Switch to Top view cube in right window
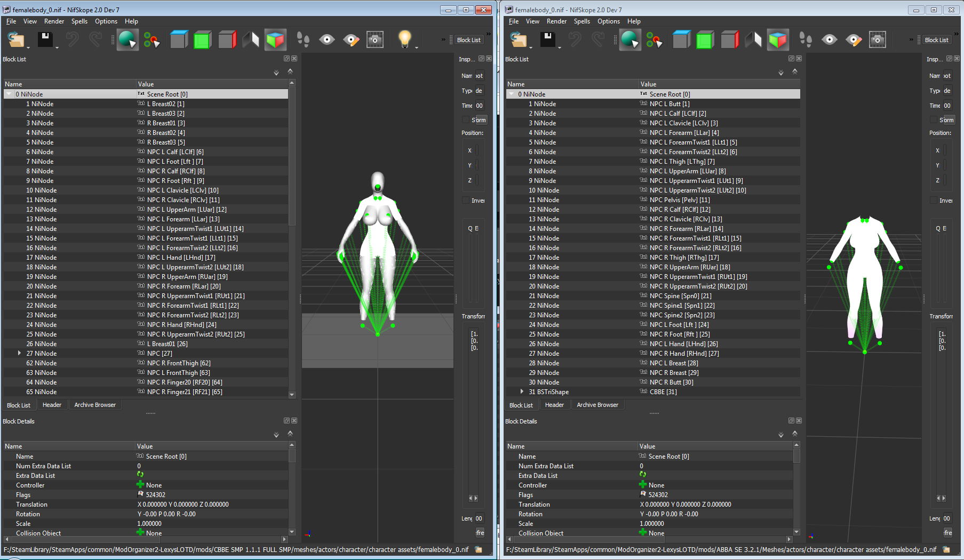Viewport: 964px width, 560px height. coord(681,40)
